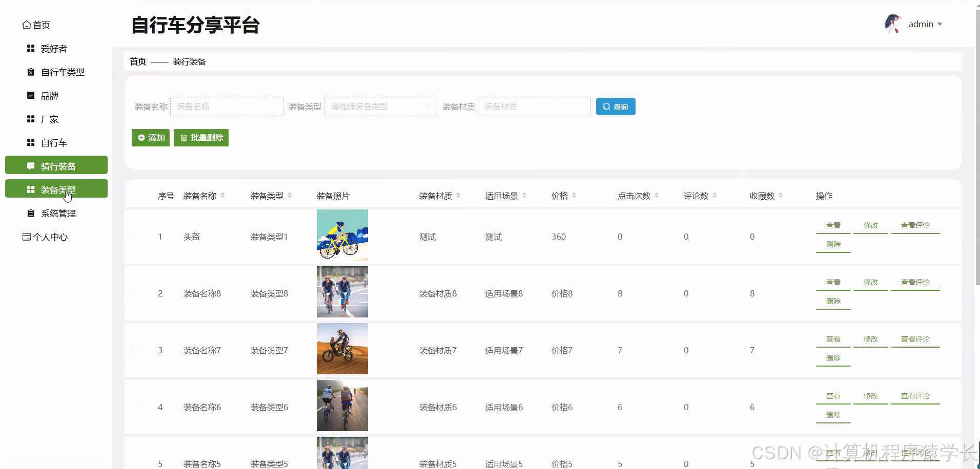Click 查看 for row 头盔

(x=833, y=226)
